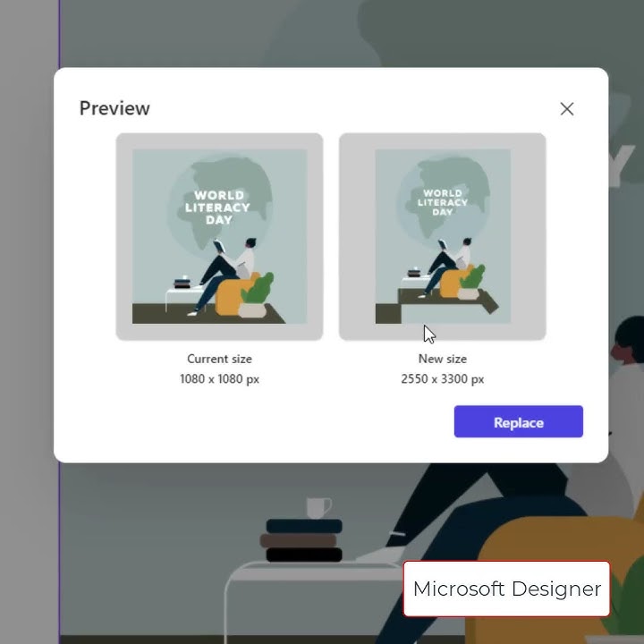
Task: Click the Current size label
Action: tap(219, 359)
